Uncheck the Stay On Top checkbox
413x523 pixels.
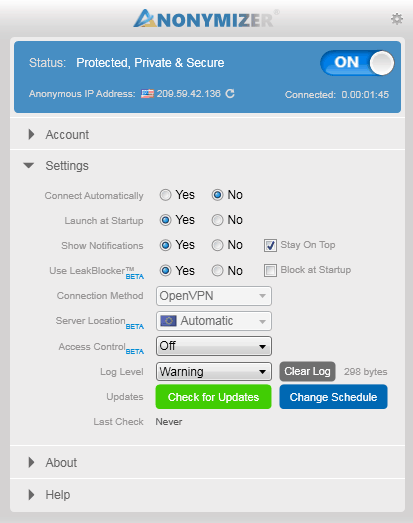click(x=270, y=245)
